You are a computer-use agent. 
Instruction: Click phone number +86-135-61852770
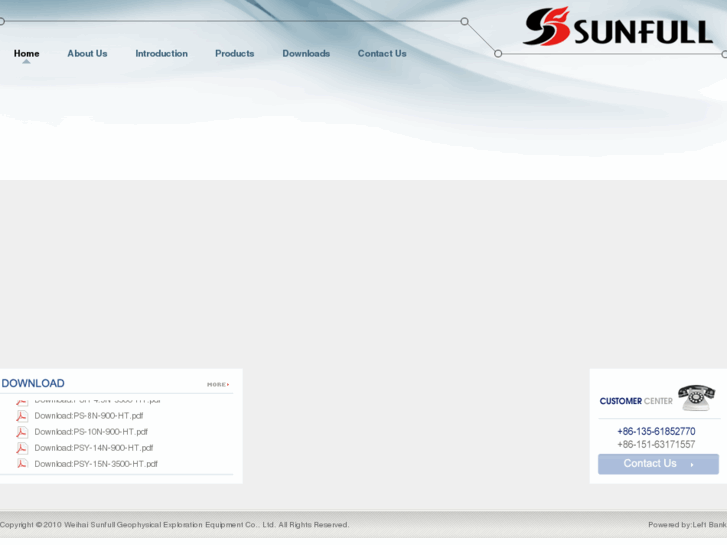[656, 431]
